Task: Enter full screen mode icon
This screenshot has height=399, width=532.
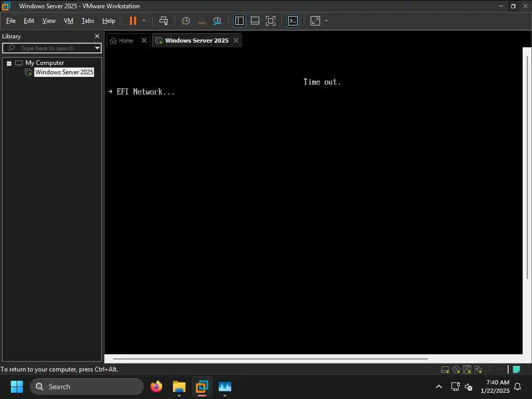Action: [270, 21]
